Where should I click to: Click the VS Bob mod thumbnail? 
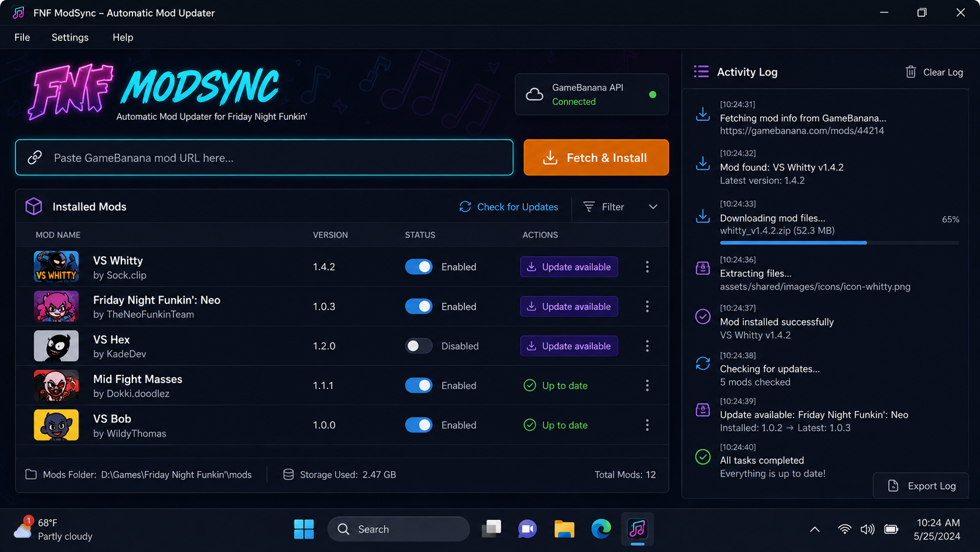56,425
